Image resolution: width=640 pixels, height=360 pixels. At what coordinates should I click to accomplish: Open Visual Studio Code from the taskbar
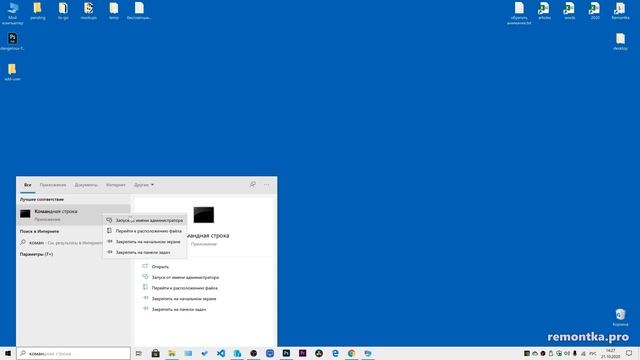[221, 353]
